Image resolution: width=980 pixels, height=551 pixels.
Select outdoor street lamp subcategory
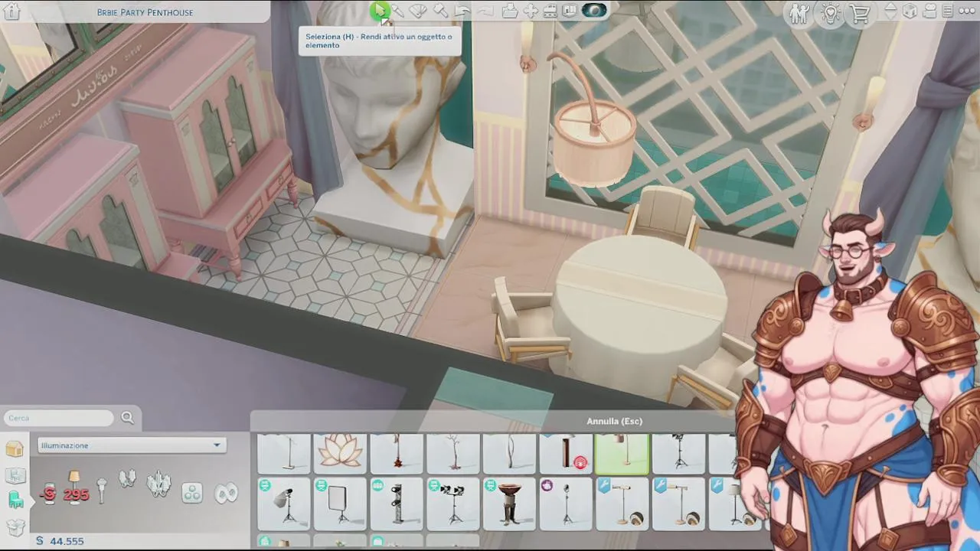tap(101, 492)
